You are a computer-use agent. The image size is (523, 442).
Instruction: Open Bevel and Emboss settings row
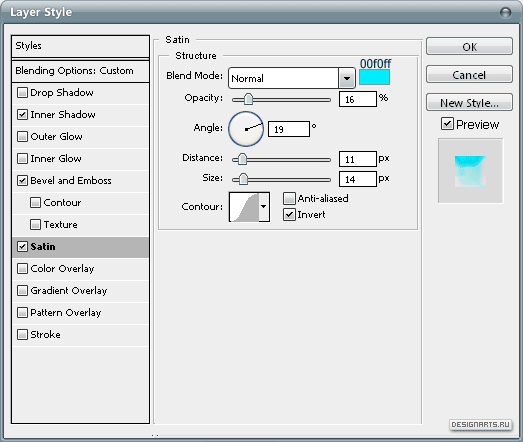[80, 180]
